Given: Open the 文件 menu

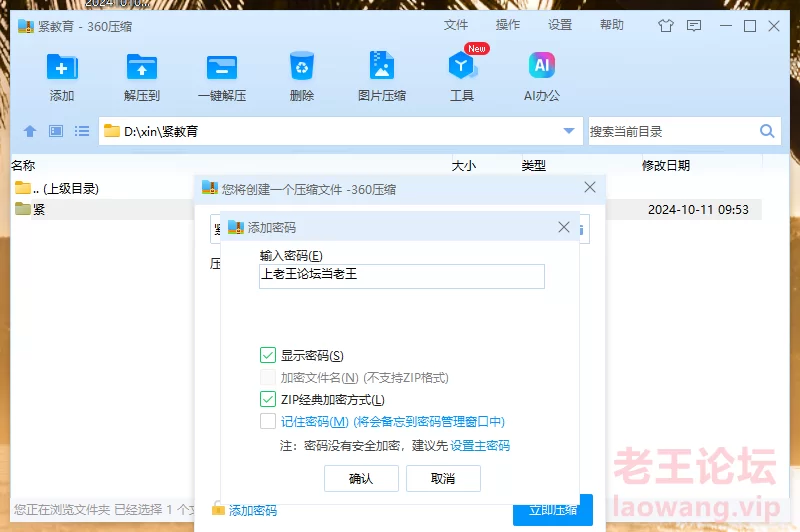Looking at the screenshot, I should [x=456, y=25].
